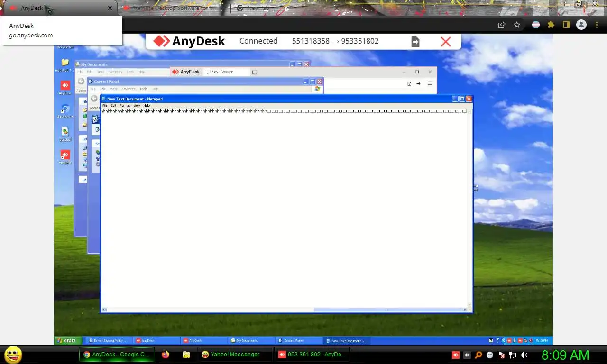This screenshot has height=364, width=607.
Task: Click the Notepad horizontal scrollbar left arrow
Action: tap(104, 310)
